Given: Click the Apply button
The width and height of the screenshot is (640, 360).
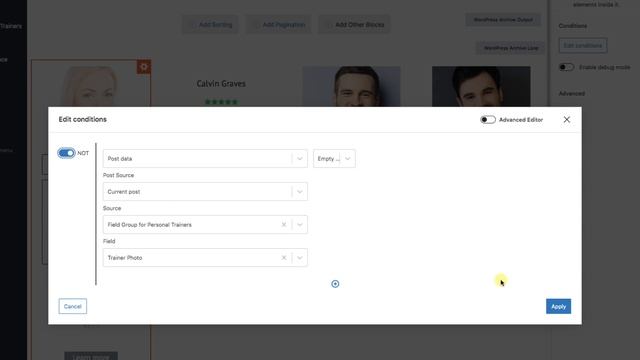Looking at the screenshot, I should pos(558,306).
